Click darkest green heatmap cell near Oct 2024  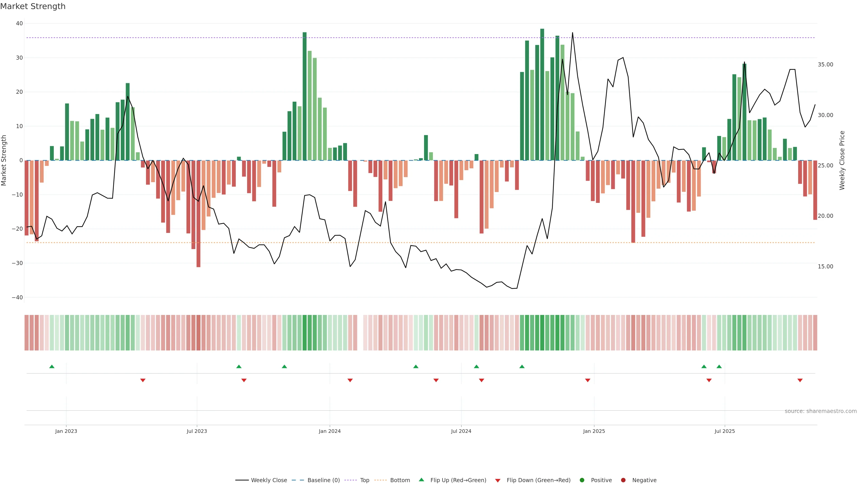point(542,332)
